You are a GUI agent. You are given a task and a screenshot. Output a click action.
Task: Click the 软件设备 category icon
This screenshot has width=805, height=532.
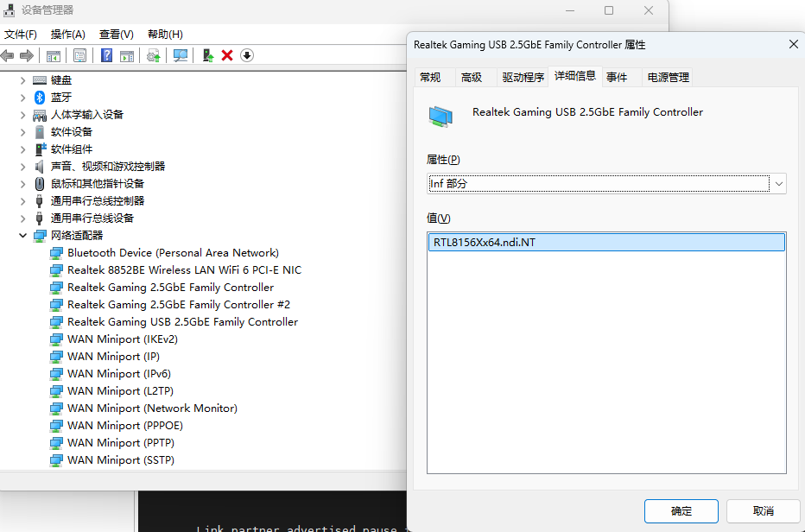pos(40,132)
